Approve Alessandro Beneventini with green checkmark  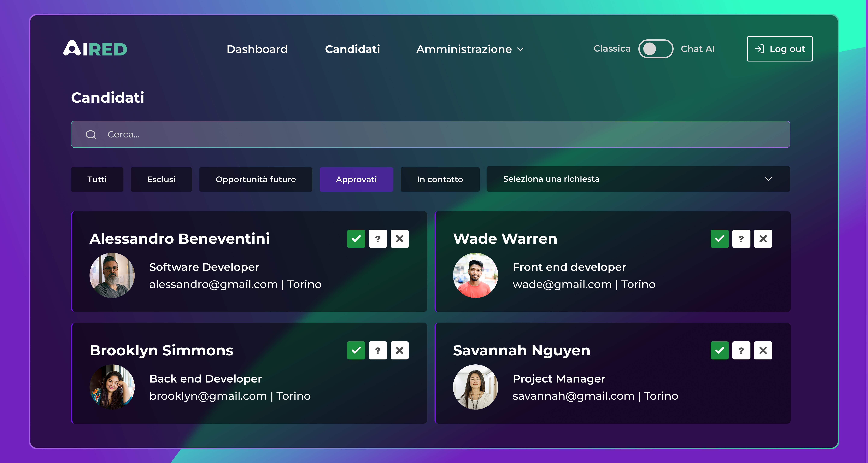click(356, 239)
